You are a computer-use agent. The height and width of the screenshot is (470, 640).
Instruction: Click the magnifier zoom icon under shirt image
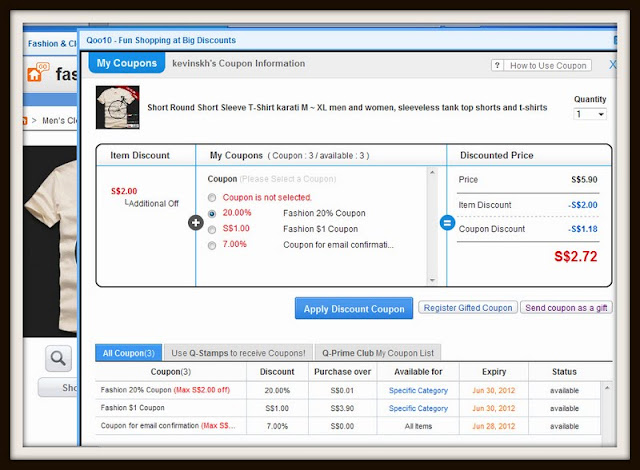click(x=58, y=359)
